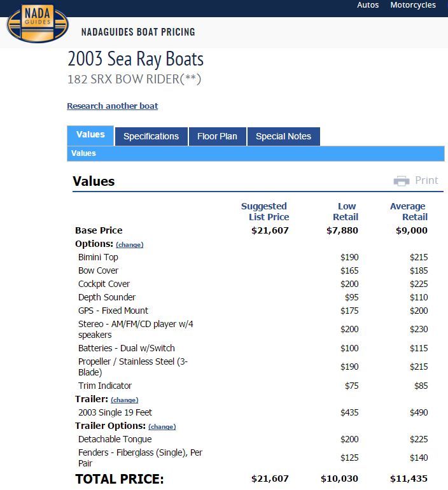Image resolution: width=448 pixels, height=490 pixels.
Task: Click the Values sub-tab in the blue bar
Action: 83,153
